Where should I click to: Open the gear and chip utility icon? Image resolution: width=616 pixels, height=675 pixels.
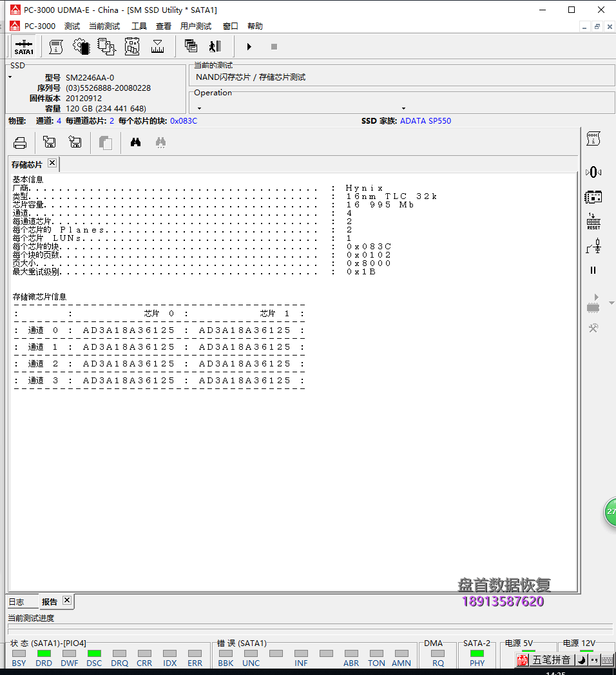(81, 46)
